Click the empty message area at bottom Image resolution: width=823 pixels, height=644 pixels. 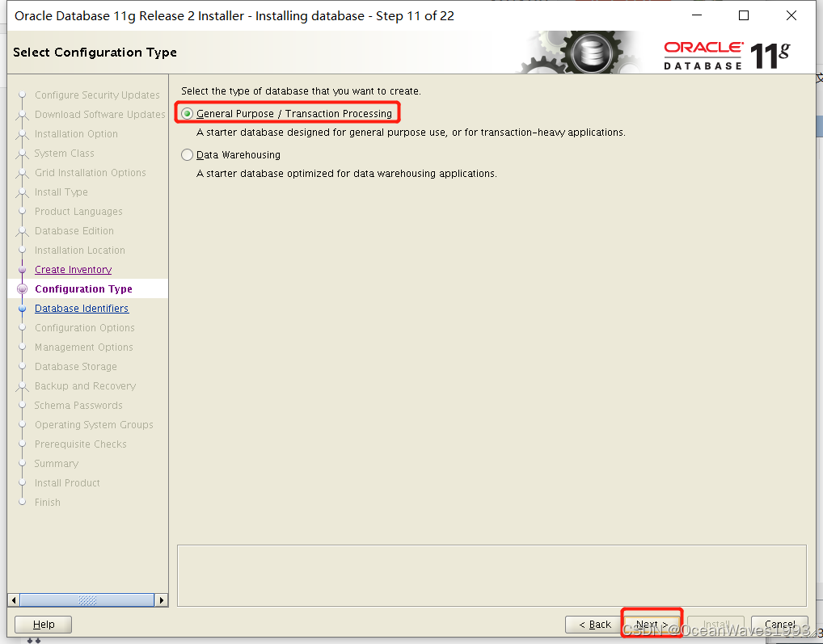click(x=492, y=575)
